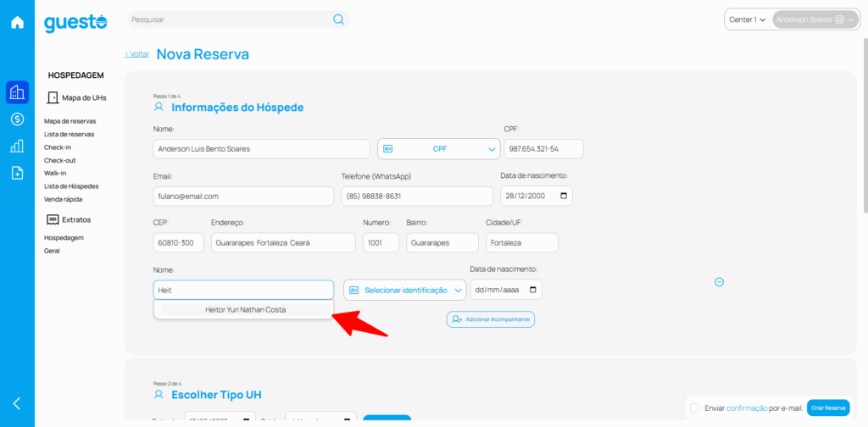This screenshot has width=868, height=427.
Task: Click the Adicionar Acompanhante button
Action: pos(491,319)
